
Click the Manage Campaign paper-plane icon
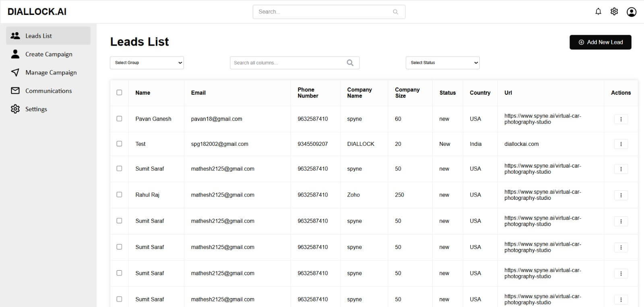pyautogui.click(x=15, y=72)
